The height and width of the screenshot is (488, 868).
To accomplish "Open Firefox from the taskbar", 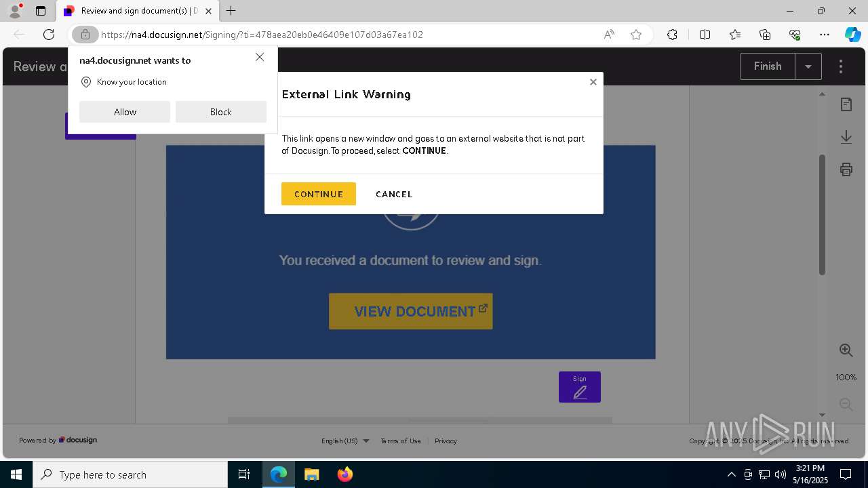I will pyautogui.click(x=344, y=474).
